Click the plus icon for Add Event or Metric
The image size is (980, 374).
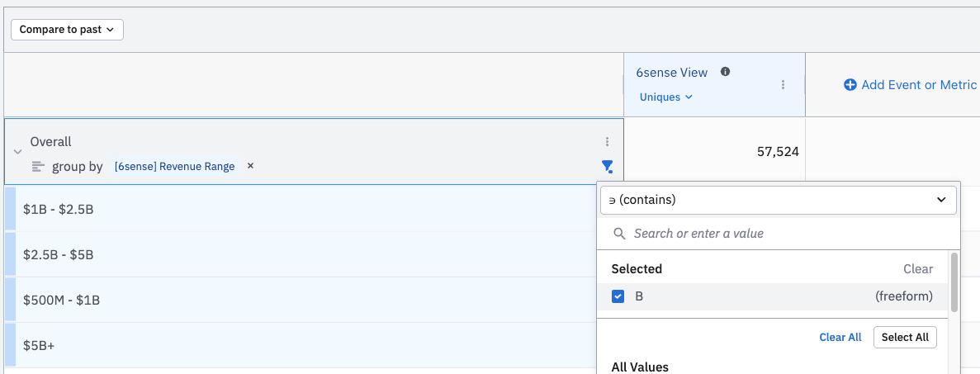point(850,85)
